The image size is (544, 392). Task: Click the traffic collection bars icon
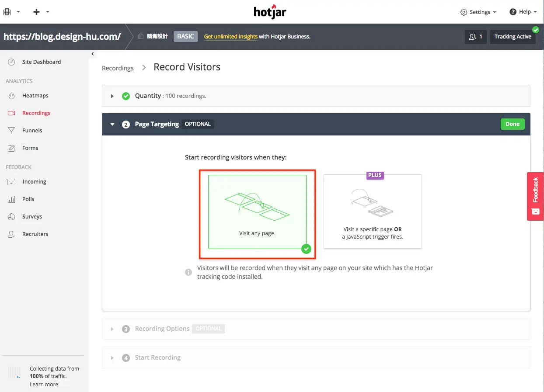point(14,372)
